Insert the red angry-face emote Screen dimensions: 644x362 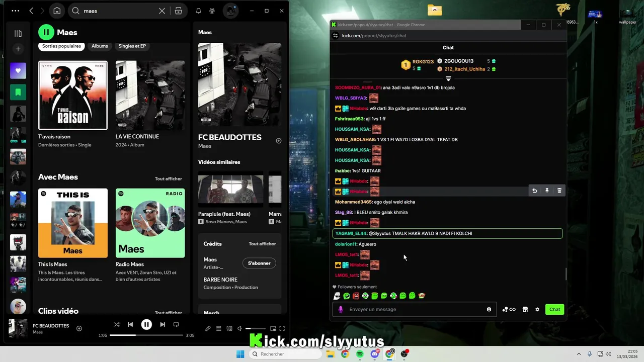(x=356, y=296)
